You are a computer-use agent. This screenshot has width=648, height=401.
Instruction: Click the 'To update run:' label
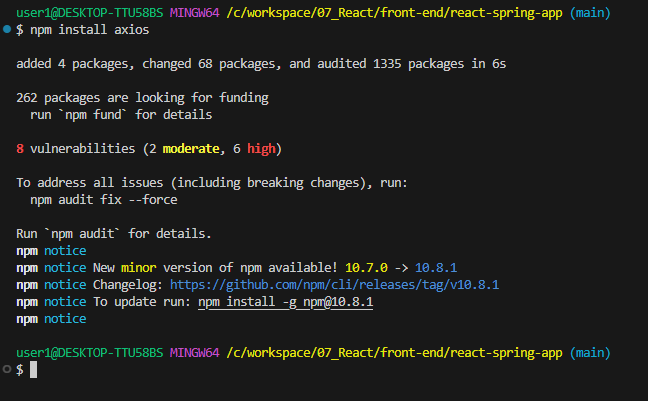tap(142, 302)
